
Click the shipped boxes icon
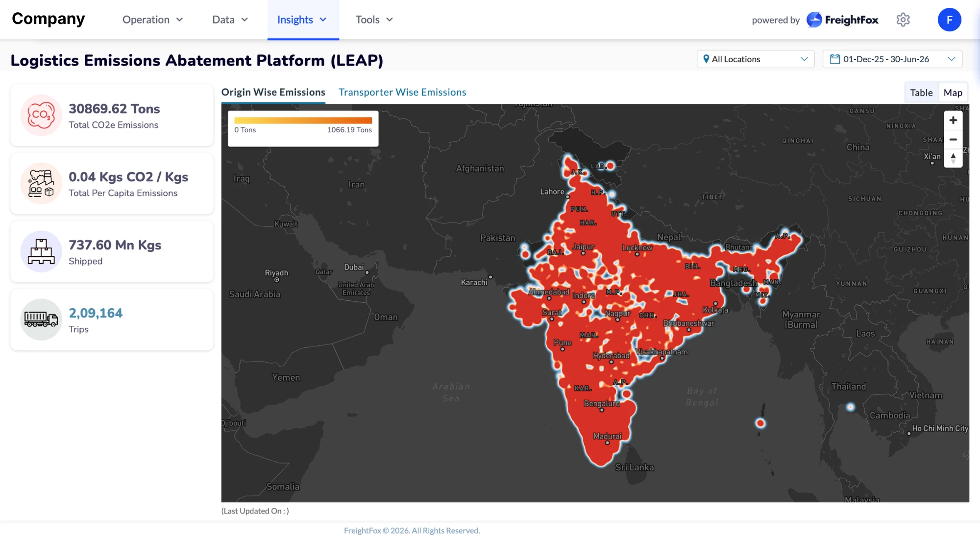point(41,251)
